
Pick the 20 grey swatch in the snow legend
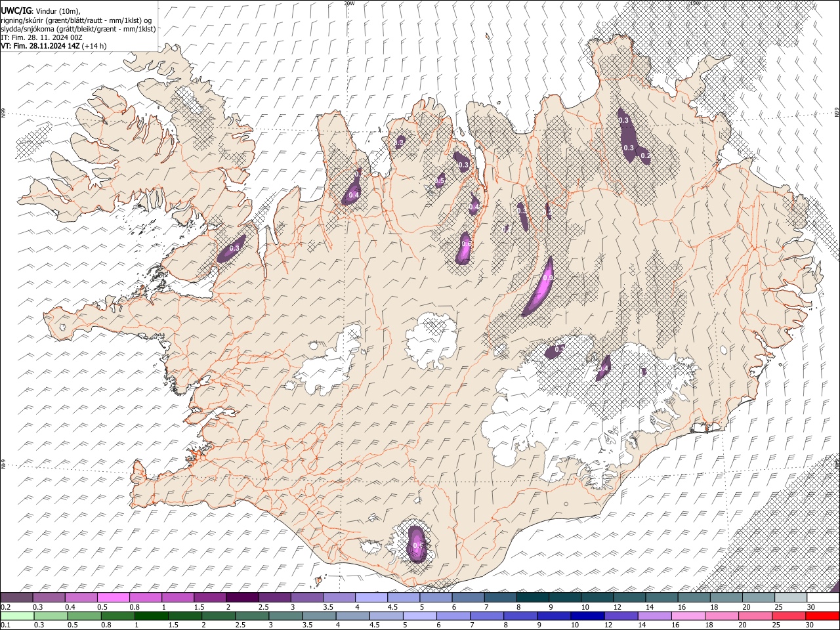(757, 598)
